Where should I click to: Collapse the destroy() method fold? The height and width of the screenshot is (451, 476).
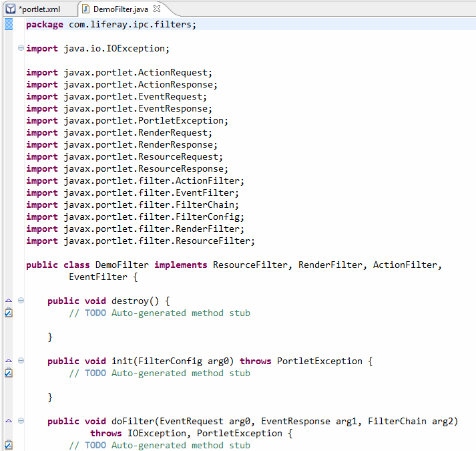point(21,301)
